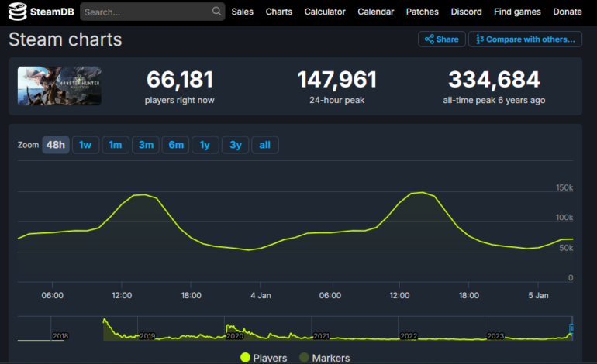This screenshot has height=364, width=597.
Task: Click the search magnifier icon
Action: click(x=217, y=12)
